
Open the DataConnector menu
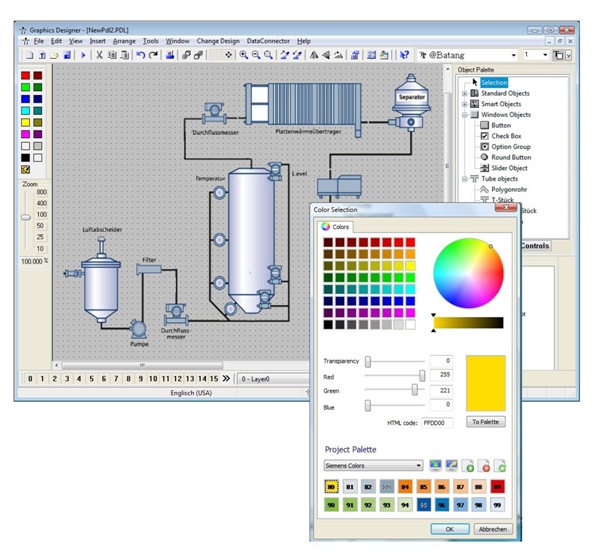(x=270, y=41)
